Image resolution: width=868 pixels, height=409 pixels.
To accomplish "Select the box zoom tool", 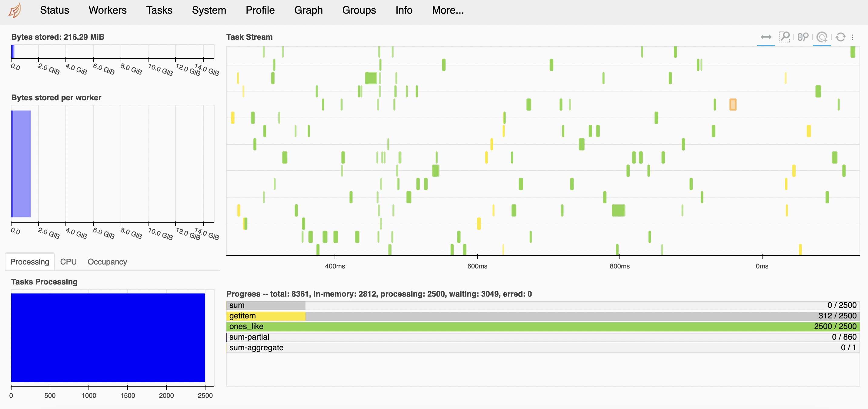I will (784, 37).
